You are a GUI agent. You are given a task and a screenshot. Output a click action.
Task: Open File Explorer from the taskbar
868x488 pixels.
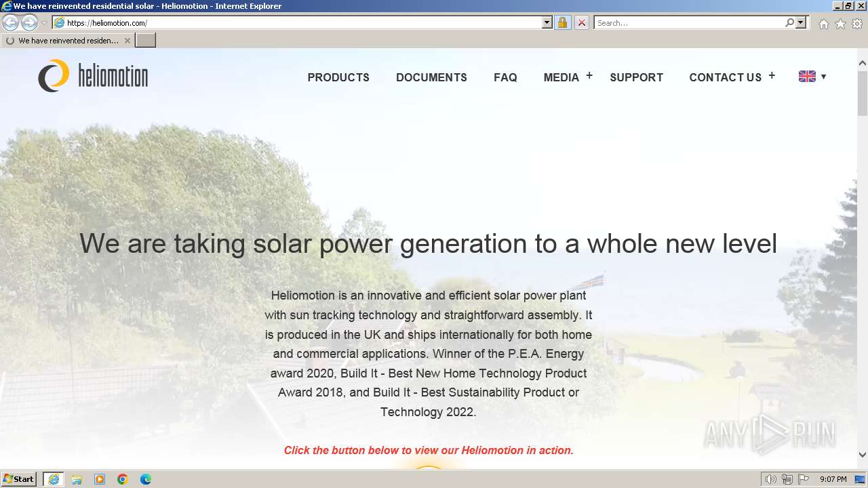coord(77,479)
